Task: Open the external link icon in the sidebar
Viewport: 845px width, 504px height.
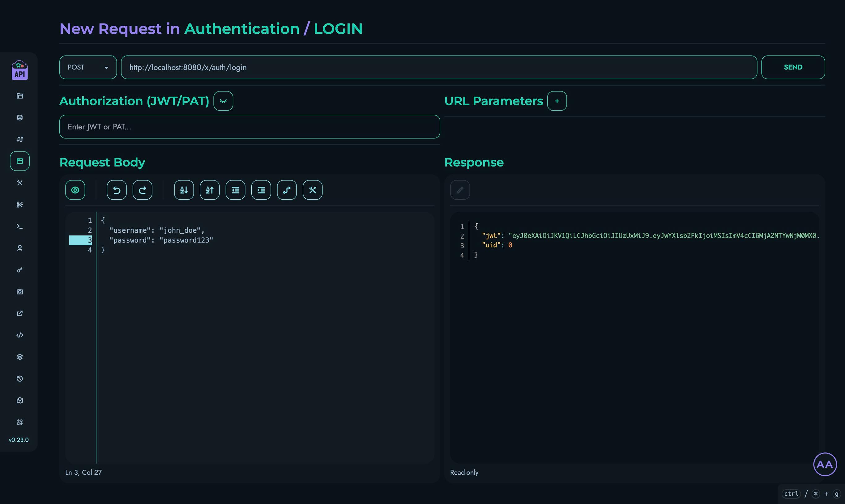Action: coord(20,313)
